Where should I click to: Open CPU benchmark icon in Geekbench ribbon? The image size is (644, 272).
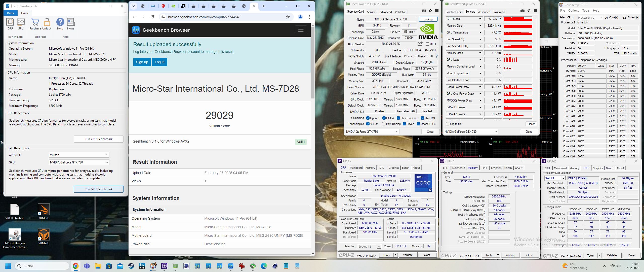[x=10, y=24]
